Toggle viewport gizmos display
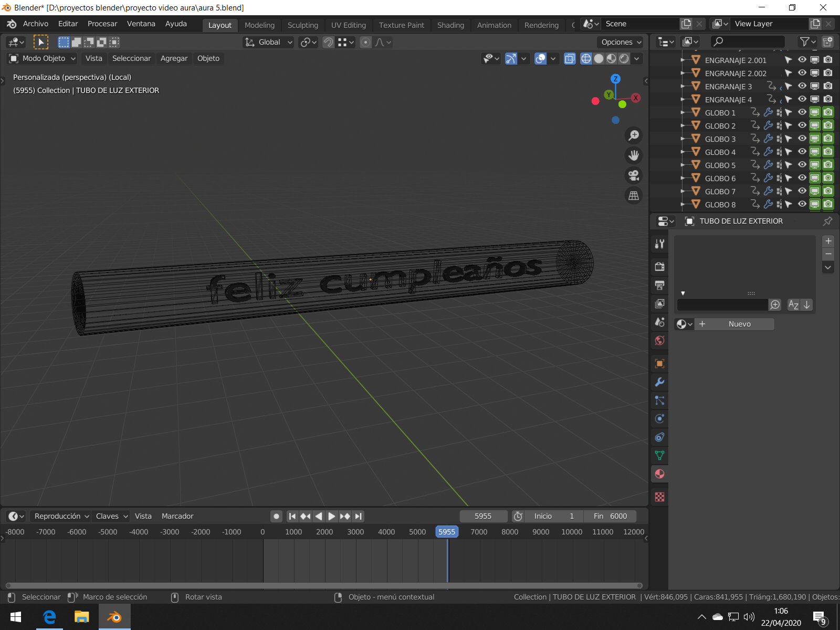Viewport: 840px width, 630px height. (x=511, y=58)
